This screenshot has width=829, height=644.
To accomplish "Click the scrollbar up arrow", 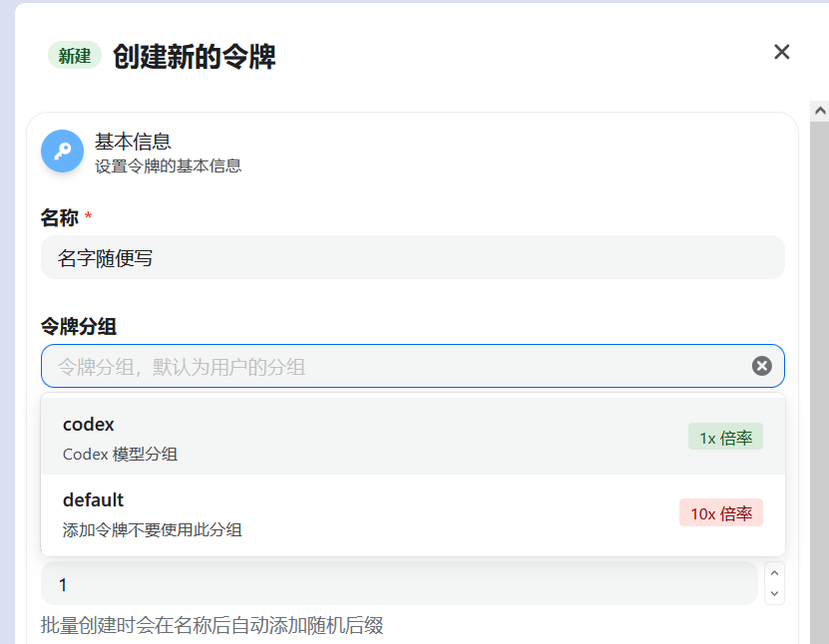I will [819, 111].
